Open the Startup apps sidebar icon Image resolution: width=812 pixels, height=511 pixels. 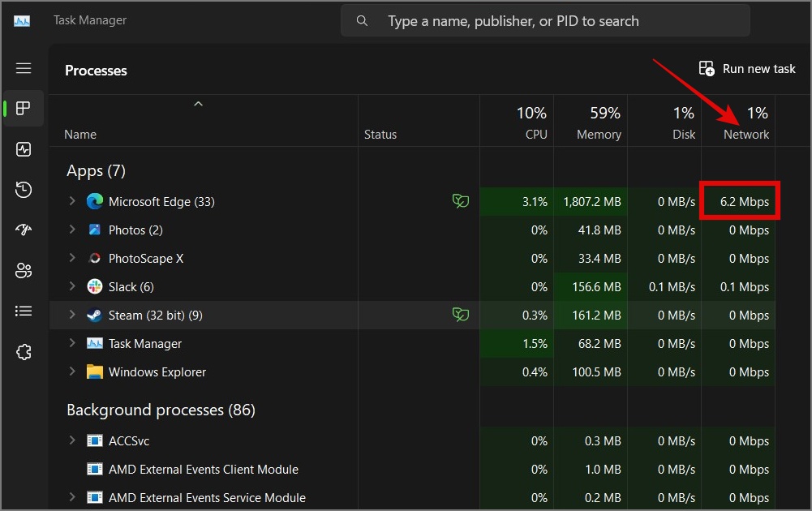(24, 230)
